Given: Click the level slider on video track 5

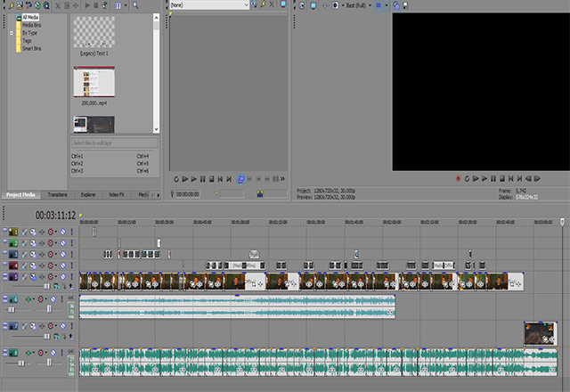Looking at the screenshot, I should coord(47,287).
